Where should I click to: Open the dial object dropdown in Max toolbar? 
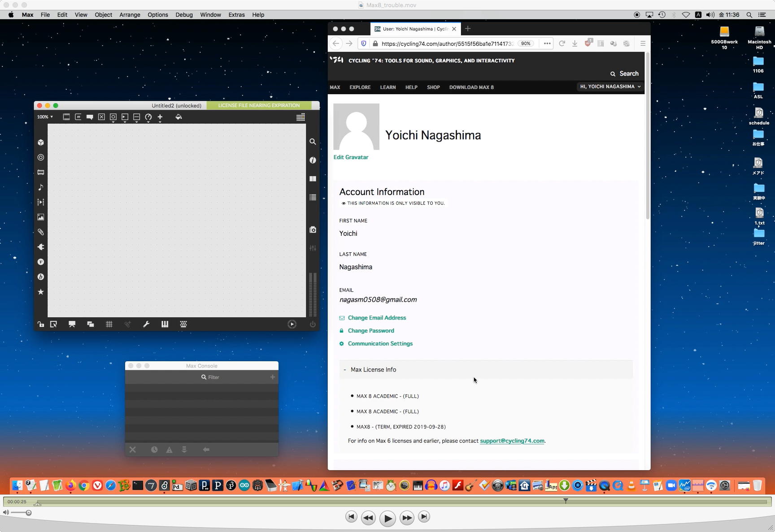[148, 117]
